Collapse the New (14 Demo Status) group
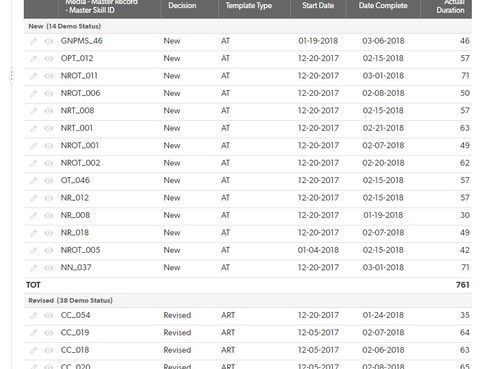This screenshot has width=490, height=369. pyautogui.click(x=64, y=26)
